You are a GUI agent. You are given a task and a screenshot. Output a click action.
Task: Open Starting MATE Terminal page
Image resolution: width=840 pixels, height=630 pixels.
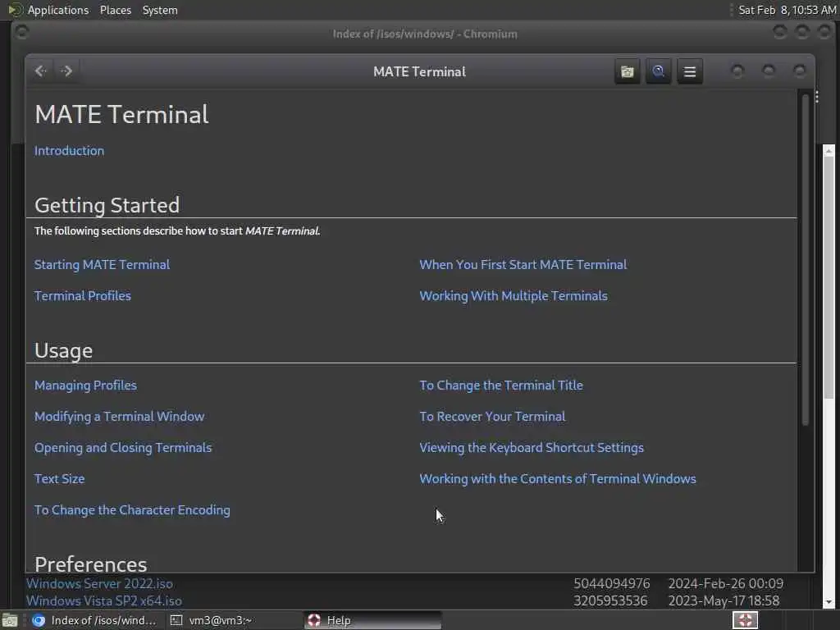click(x=102, y=265)
